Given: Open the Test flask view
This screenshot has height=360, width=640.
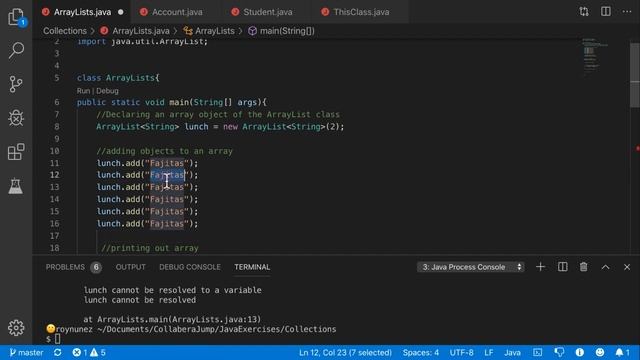Looking at the screenshot, I should pyautogui.click(x=16, y=186).
